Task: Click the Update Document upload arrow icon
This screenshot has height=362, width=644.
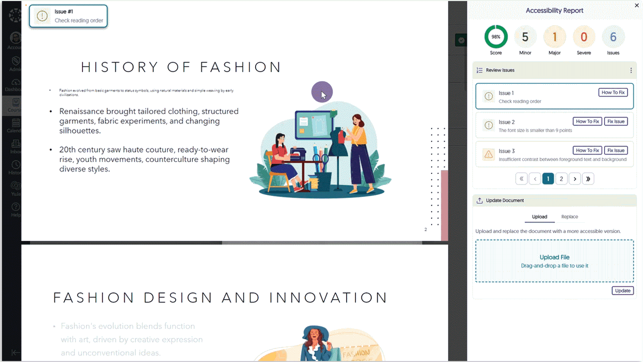Action: point(479,201)
